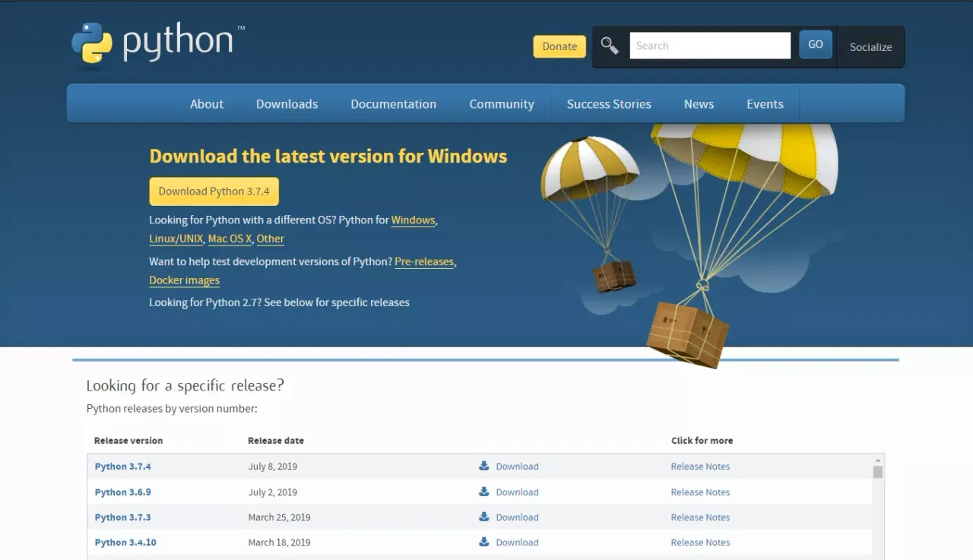Click the Python logo

[158, 44]
